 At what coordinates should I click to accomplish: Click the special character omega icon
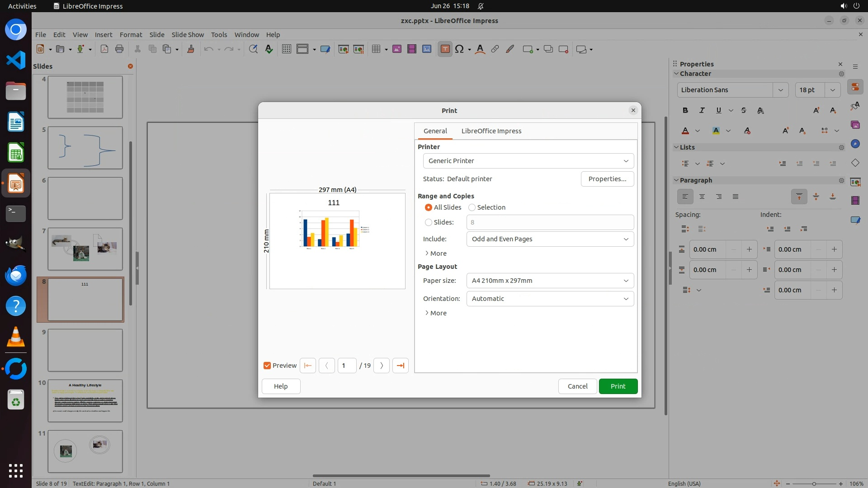click(x=459, y=49)
